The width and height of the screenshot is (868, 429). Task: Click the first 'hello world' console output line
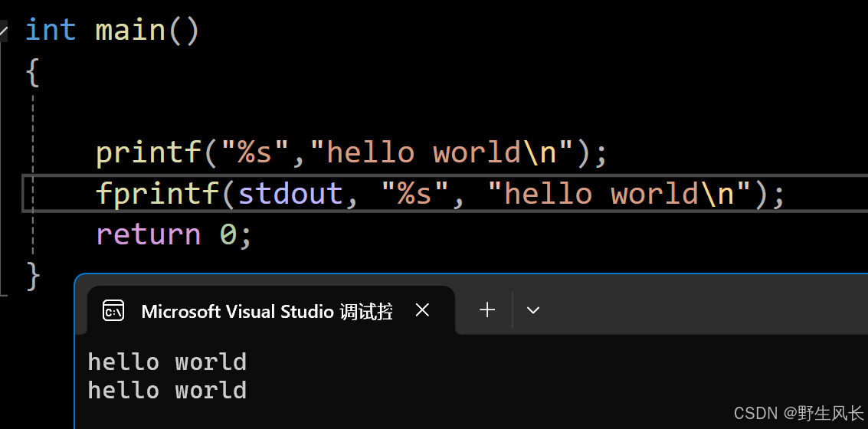click(x=167, y=362)
